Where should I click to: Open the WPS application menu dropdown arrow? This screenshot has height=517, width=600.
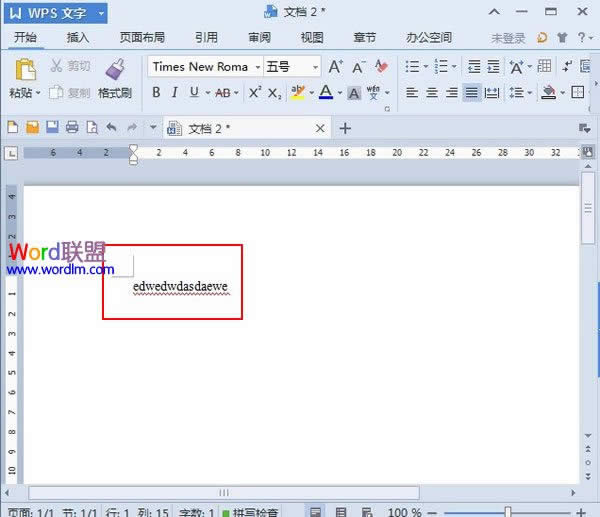(101, 12)
